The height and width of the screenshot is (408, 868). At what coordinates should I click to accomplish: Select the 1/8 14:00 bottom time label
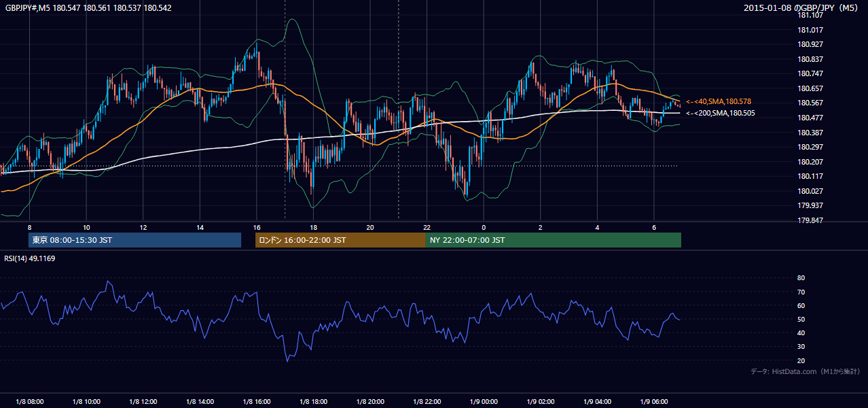pyautogui.click(x=200, y=402)
